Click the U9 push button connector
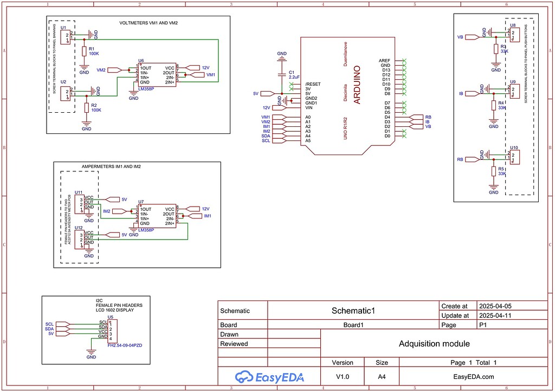 (x=515, y=92)
